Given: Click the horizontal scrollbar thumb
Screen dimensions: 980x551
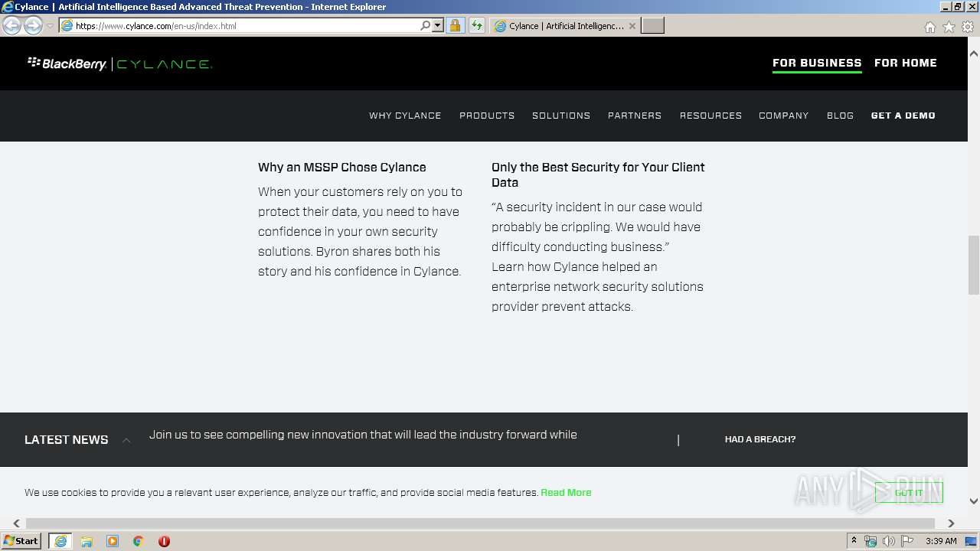Looking at the screenshot, I should click(480, 523).
